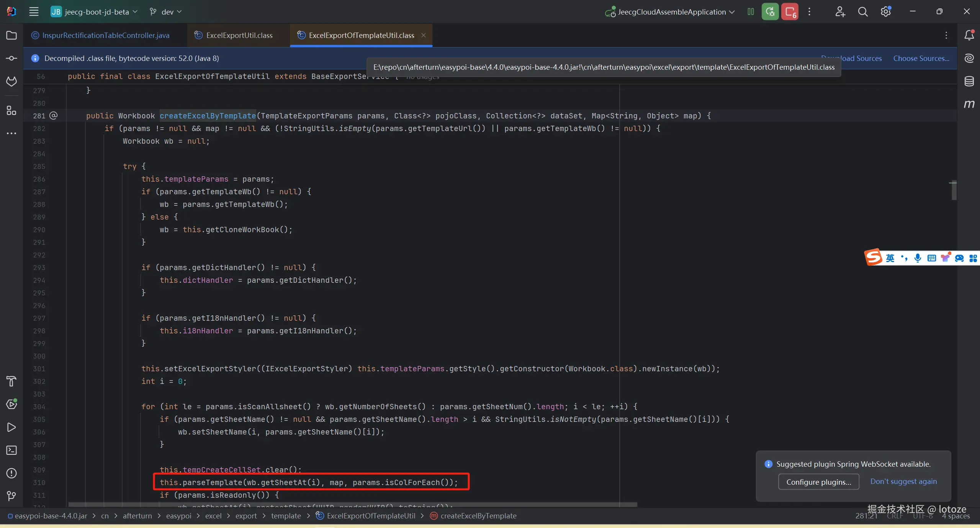Open the Notifications bell panel
Viewport: 980px width, 528px height.
point(969,35)
